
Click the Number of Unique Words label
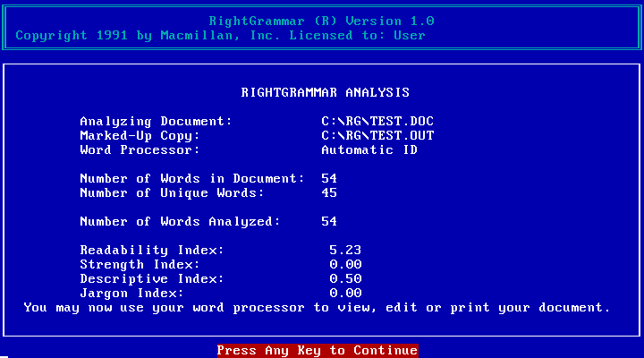point(172,193)
